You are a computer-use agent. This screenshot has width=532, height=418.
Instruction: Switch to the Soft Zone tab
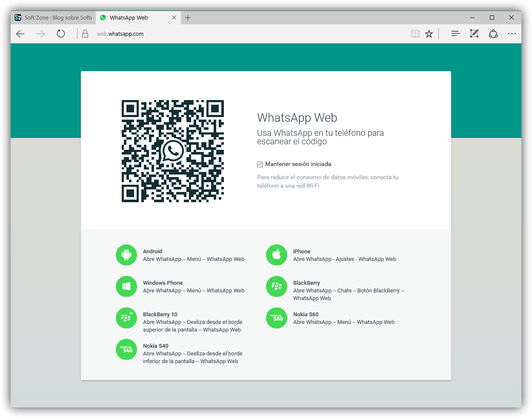click(x=53, y=17)
